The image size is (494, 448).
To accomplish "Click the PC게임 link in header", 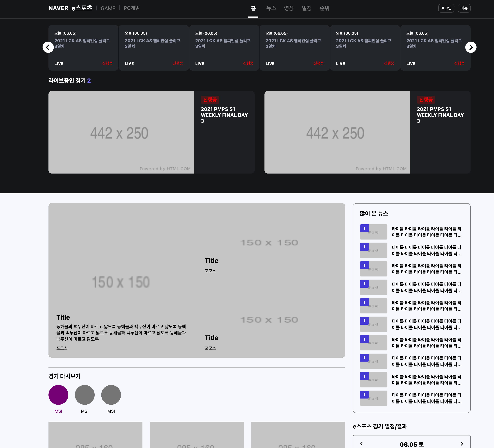I will click(x=132, y=8).
